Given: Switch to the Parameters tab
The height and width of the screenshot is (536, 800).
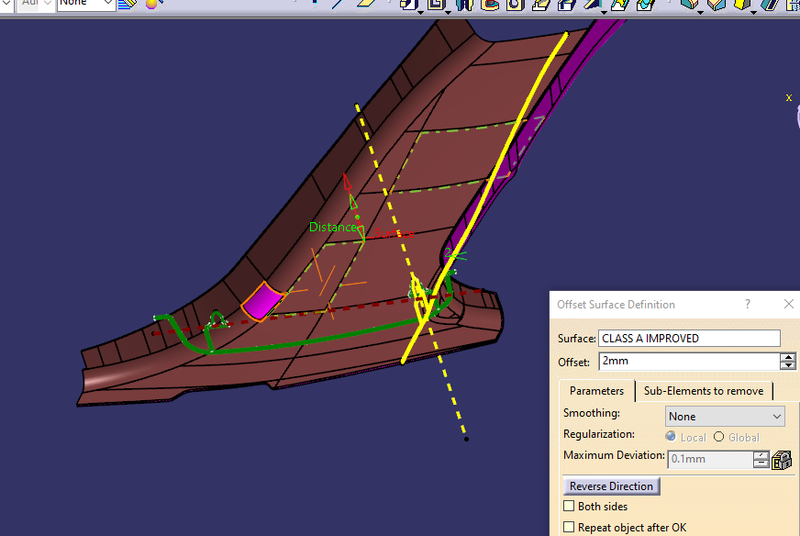Looking at the screenshot, I should coord(596,391).
